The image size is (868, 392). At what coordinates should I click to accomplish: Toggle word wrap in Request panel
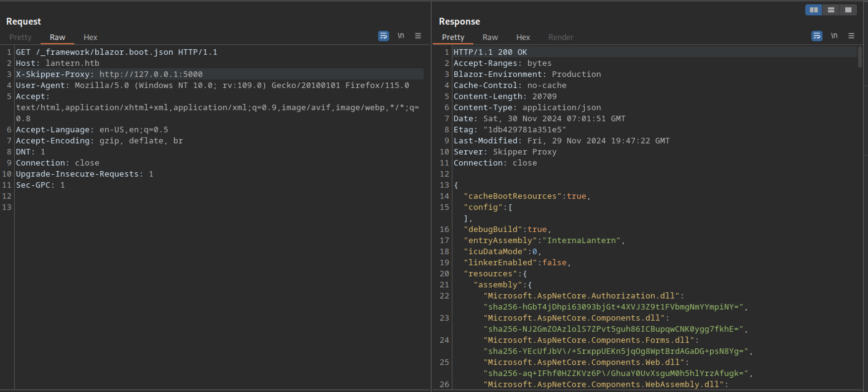[x=384, y=36]
